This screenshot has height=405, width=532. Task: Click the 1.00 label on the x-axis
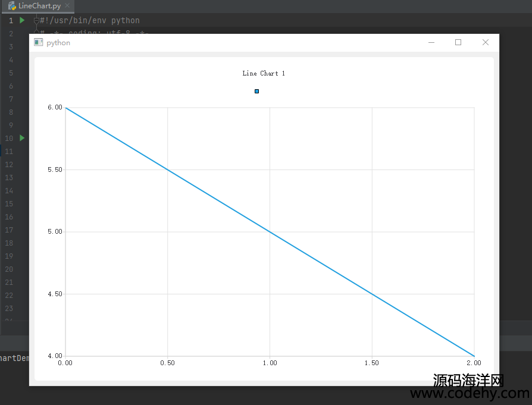[x=270, y=362]
